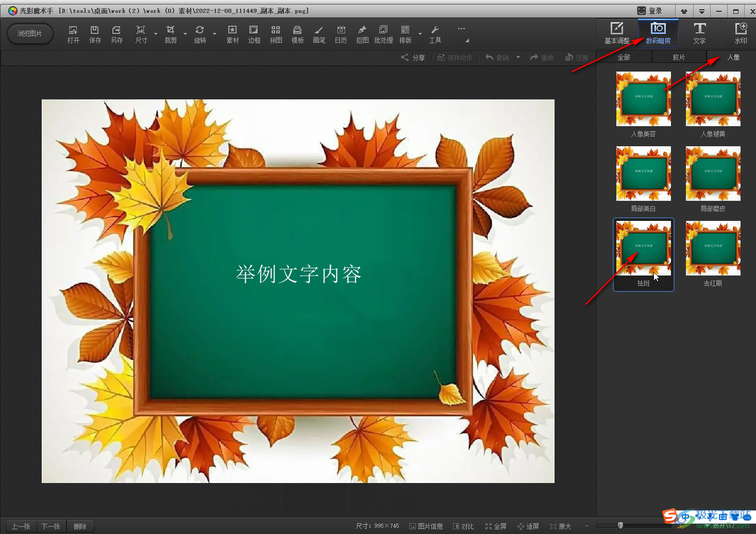Image resolution: width=756 pixels, height=534 pixels.
Task: Go to next image with 下一张
Action: (x=51, y=526)
